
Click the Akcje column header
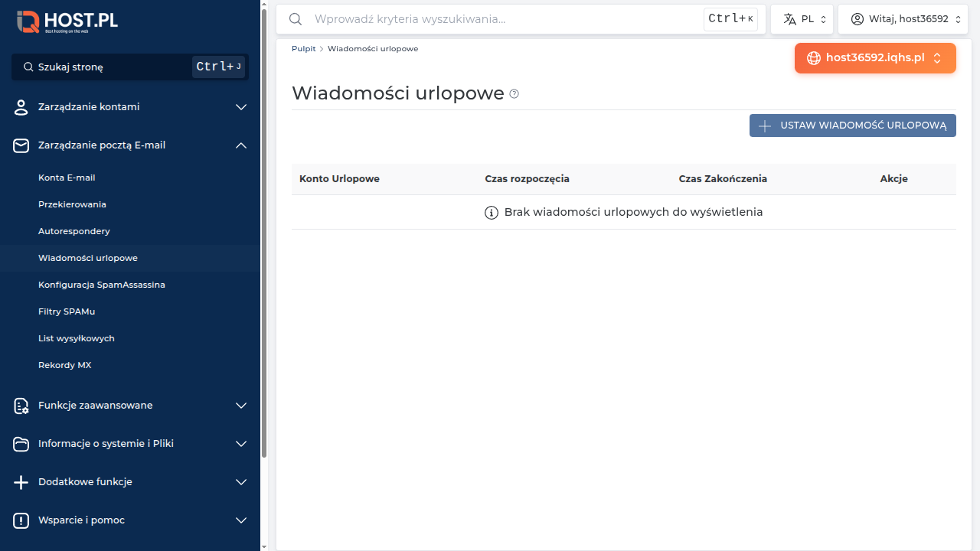893,179
